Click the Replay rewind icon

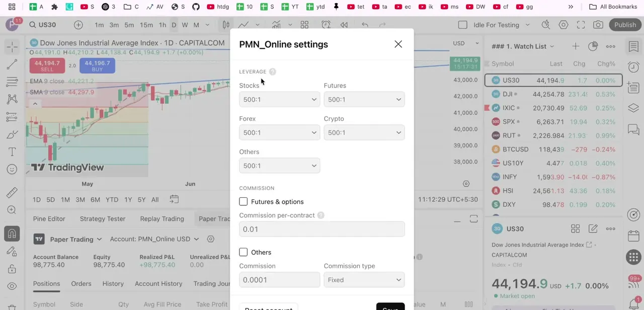(x=344, y=25)
